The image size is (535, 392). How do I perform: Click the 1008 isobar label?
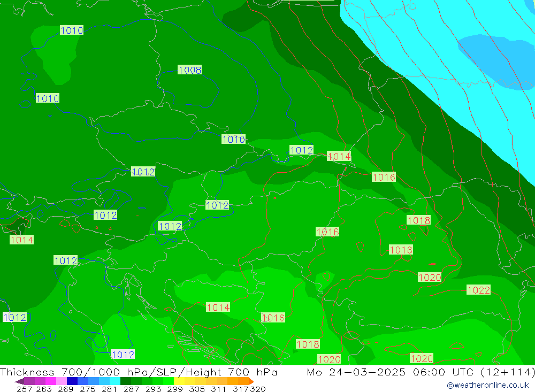click(190, 70)
